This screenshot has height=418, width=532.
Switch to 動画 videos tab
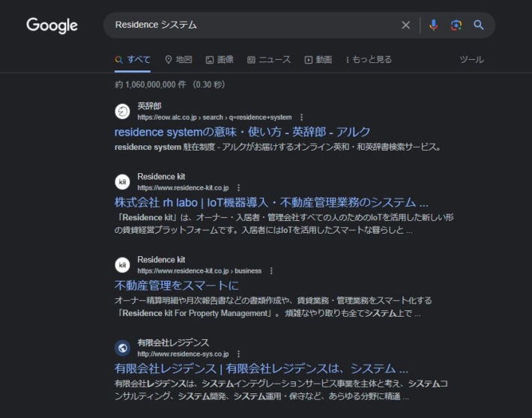(318, 60)
